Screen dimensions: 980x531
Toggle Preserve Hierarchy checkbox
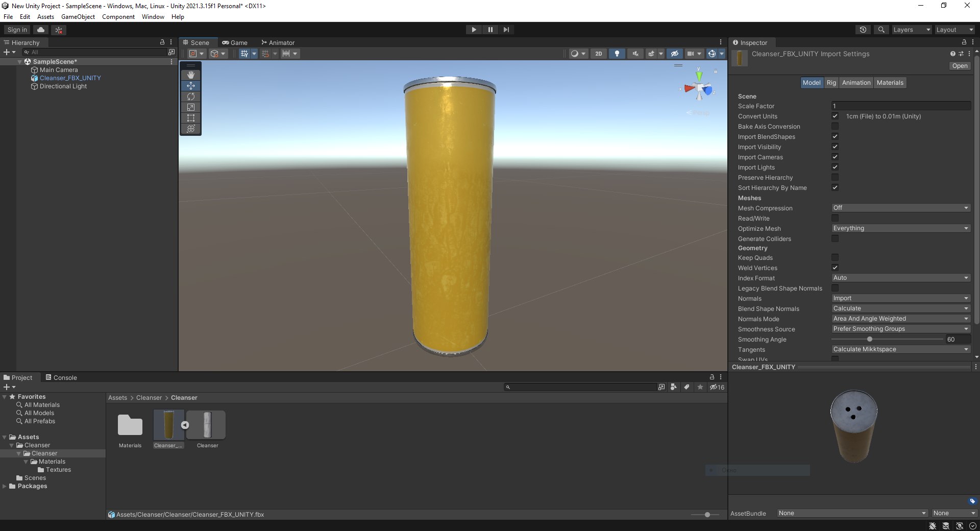coord(835,178)
